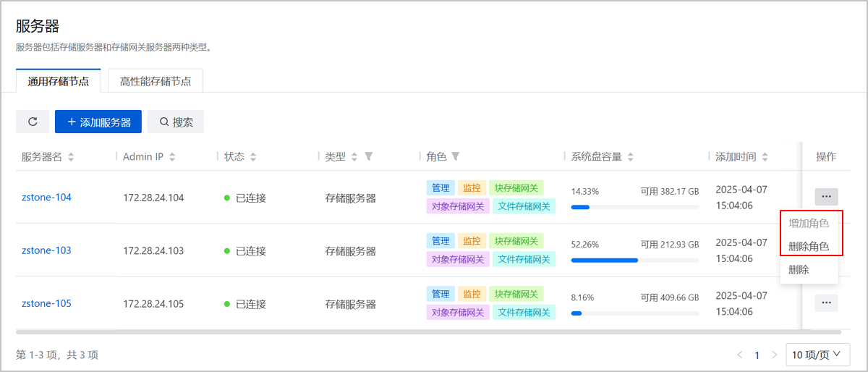Click the 管理 role tag of zstone-103

(x=441, y=241)
